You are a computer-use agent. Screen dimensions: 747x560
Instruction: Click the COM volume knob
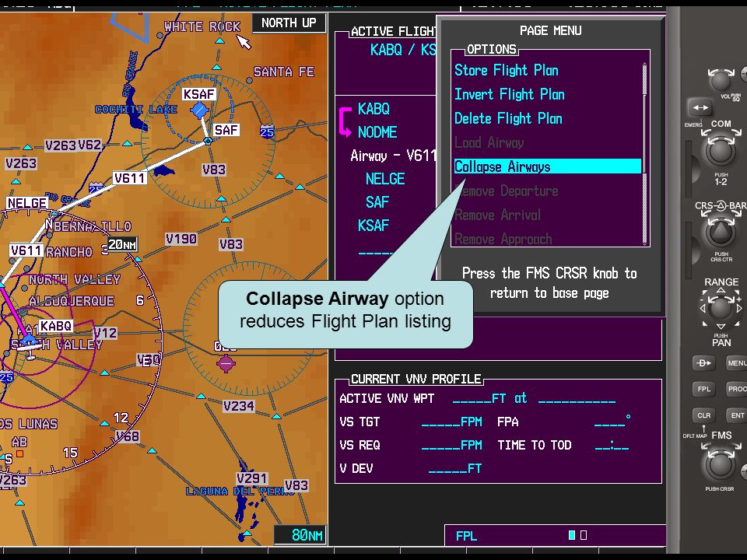click(x=720, y=80)
